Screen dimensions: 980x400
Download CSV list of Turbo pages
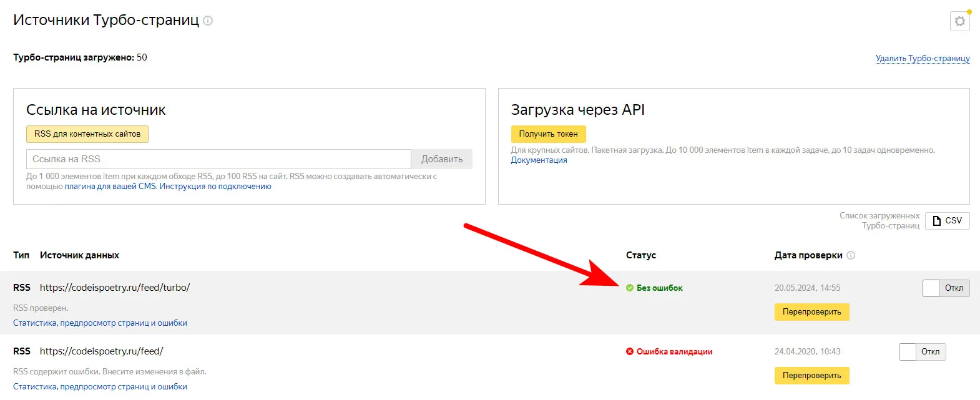pyautogui.click(x=947, y=221)
